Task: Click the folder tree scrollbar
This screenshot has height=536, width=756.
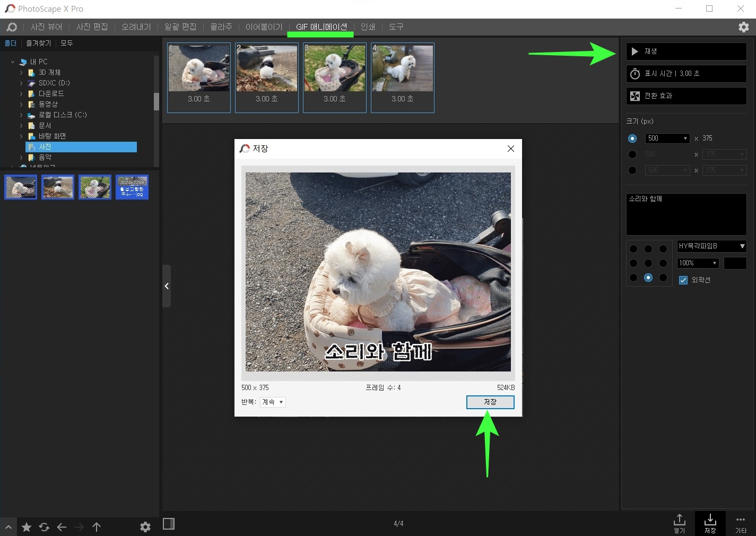Action: [x=157, y=101]
